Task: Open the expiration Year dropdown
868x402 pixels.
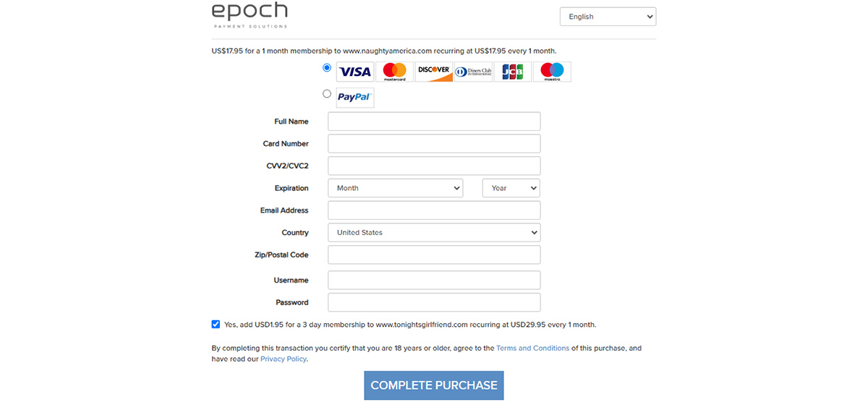Action: click(x=511, y=188)
